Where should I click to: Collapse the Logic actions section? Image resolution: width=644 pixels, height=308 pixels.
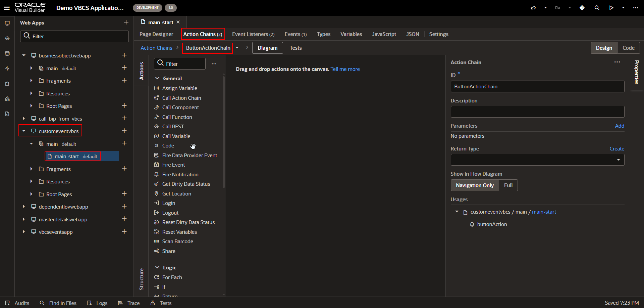coord(157,267)
